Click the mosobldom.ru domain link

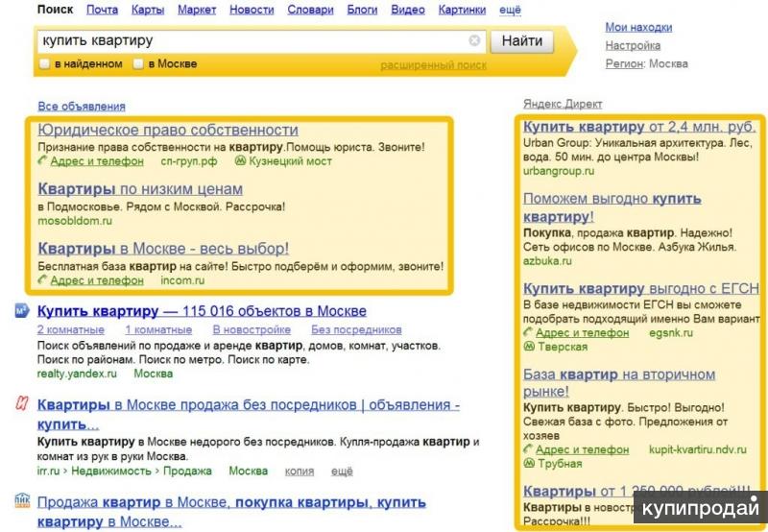point(75,221)
